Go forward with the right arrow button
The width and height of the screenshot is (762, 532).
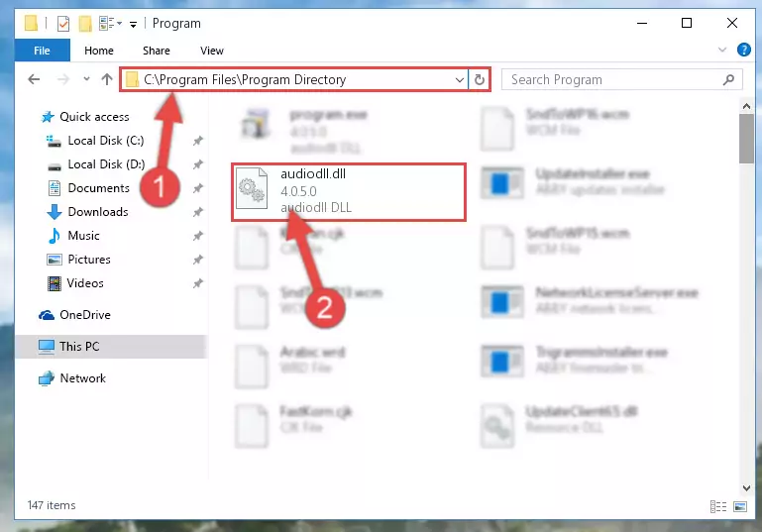[x=63, y=79]
